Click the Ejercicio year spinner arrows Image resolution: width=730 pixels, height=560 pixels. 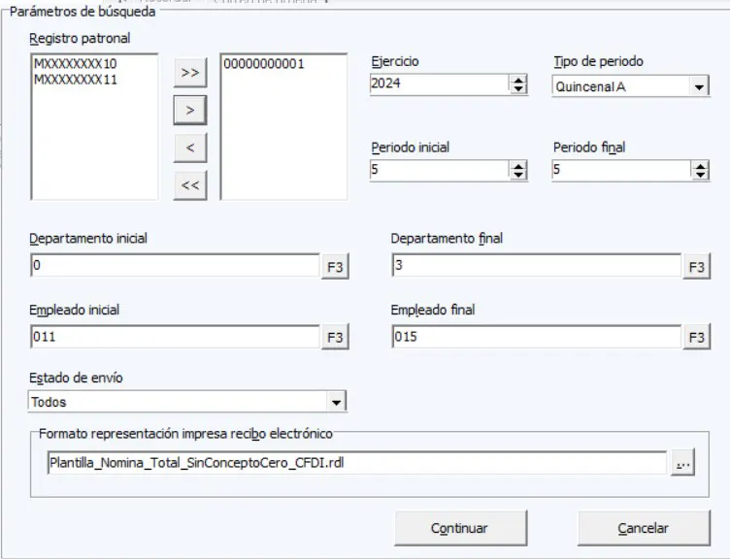click(518, 84)
